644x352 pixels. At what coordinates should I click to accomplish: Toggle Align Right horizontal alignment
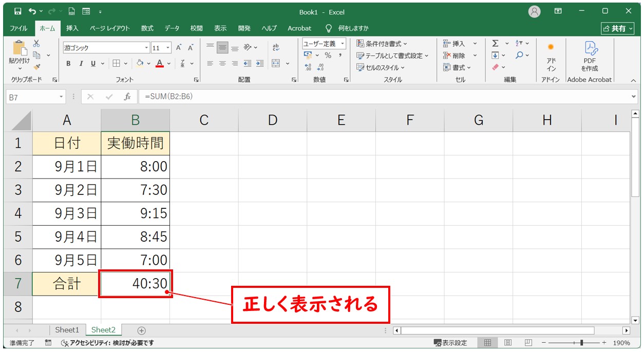coord(235,64)
